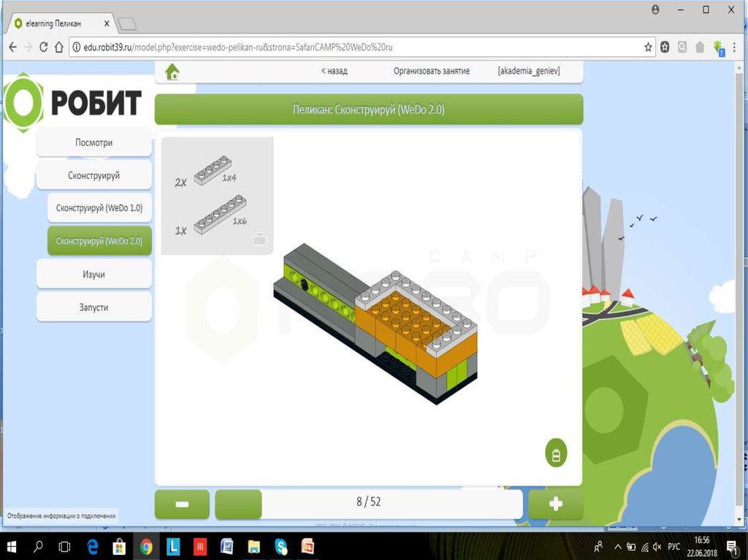Viewport: 748px width, 560px height.
Task: Select the Сконструируй (WeDo 1.0) menu item
Action: pos(99,208)
